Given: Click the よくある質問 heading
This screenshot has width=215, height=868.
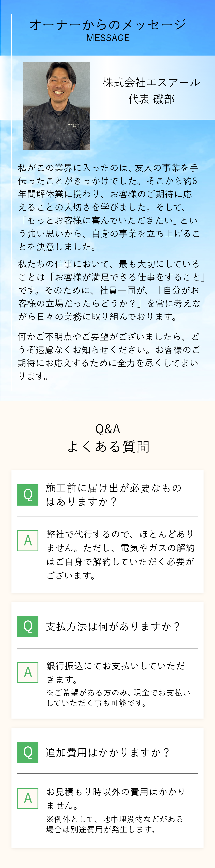Looking at the screenshot, I should (x=108, y=446).
